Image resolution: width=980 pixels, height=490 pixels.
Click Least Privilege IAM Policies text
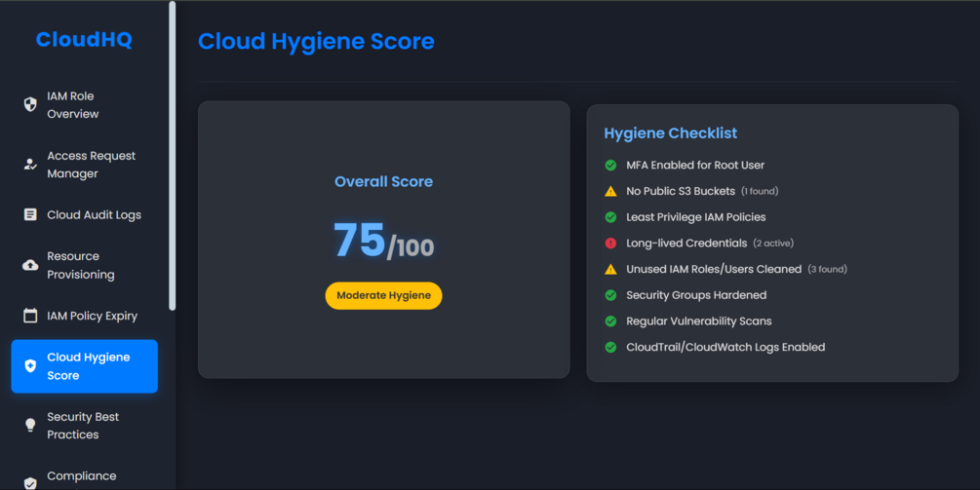pyautogui.click(x=695, y=217)
